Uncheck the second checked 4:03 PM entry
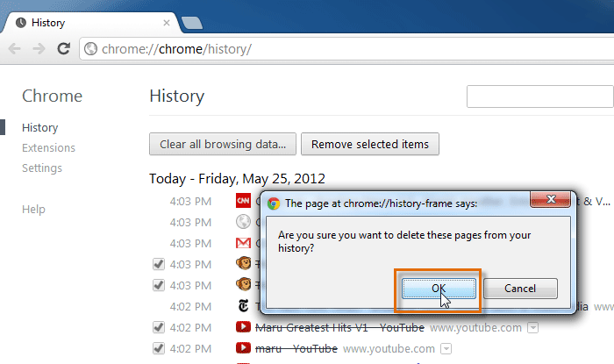Image resolution: width=614 pixels, height=364 pixels. (x=159, y=285)
